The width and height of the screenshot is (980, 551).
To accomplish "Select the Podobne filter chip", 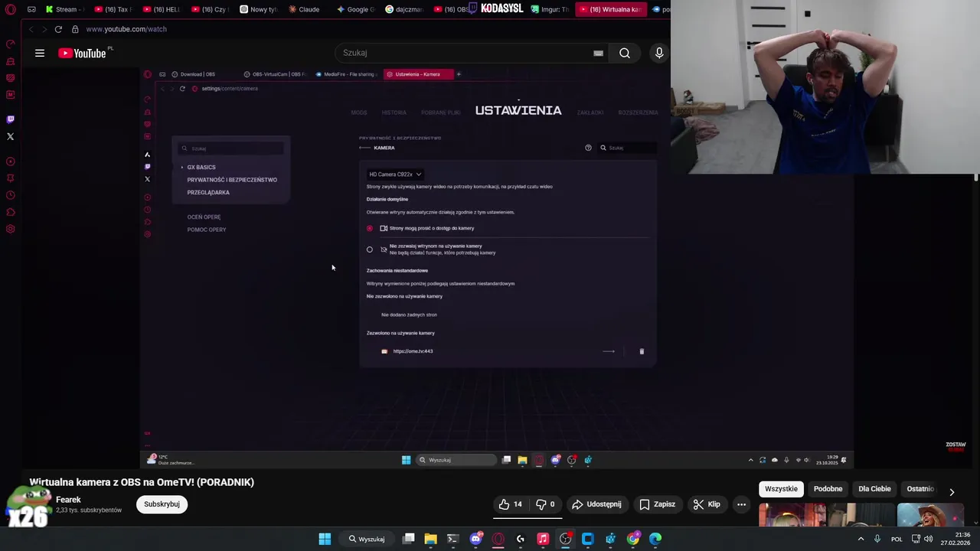I will pyautogui.click(x=828, y=489).
